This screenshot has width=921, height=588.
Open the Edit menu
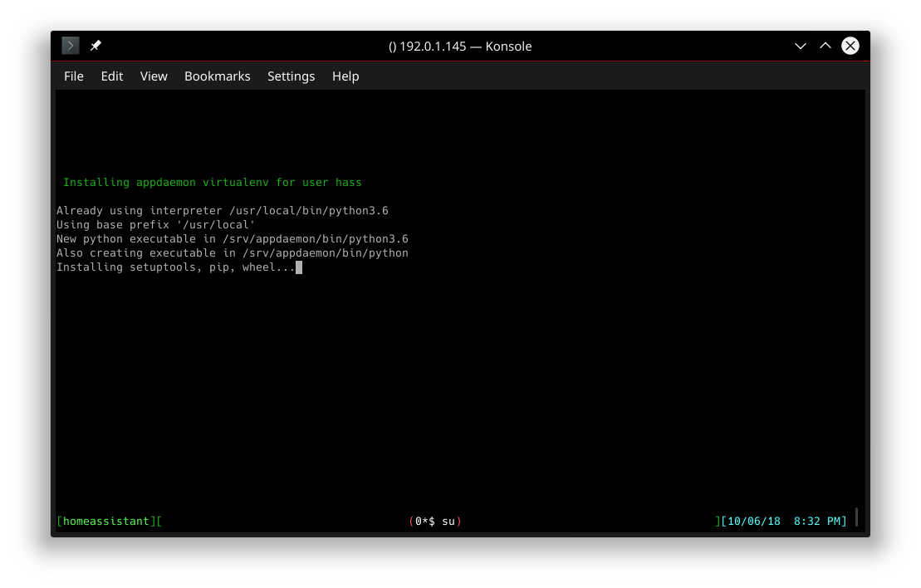111,76
